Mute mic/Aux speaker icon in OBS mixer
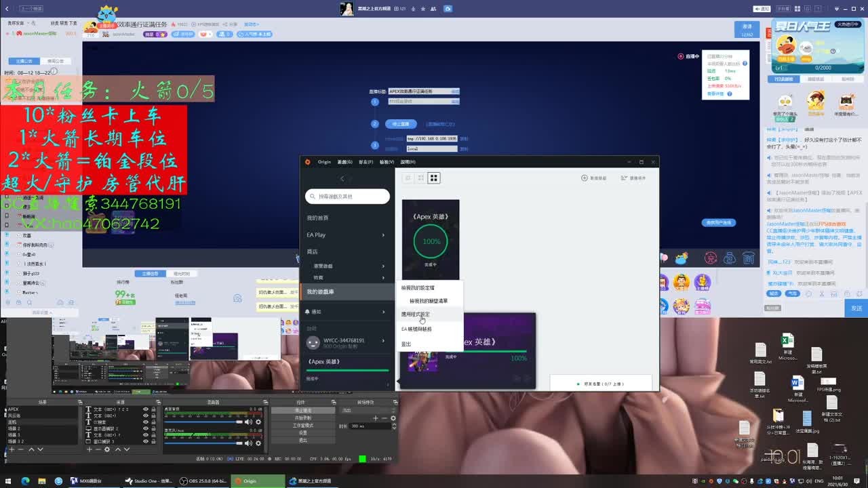The image size is (868, 488). (x=248, y=443)
